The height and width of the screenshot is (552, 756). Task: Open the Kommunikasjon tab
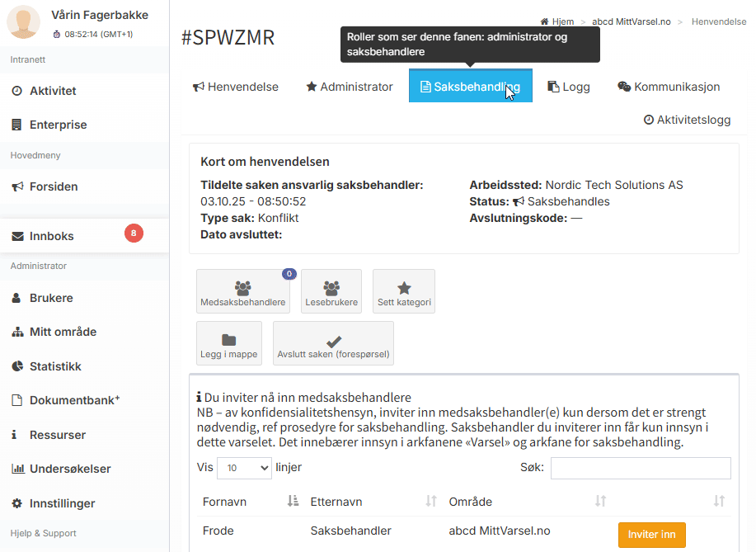(x=669, y=87)
